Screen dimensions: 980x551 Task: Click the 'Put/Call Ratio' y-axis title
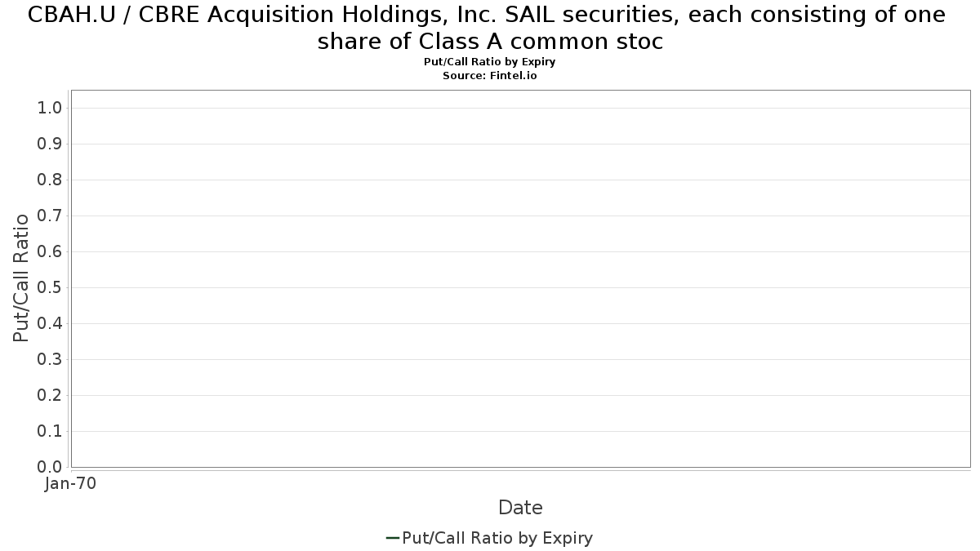coord(21,278)
